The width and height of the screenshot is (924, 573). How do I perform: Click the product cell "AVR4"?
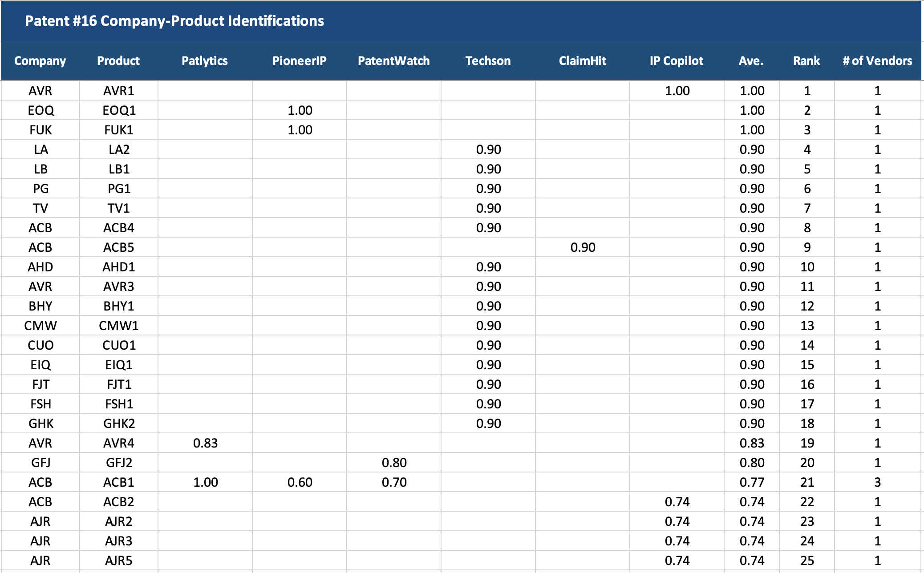coord(119,443)
